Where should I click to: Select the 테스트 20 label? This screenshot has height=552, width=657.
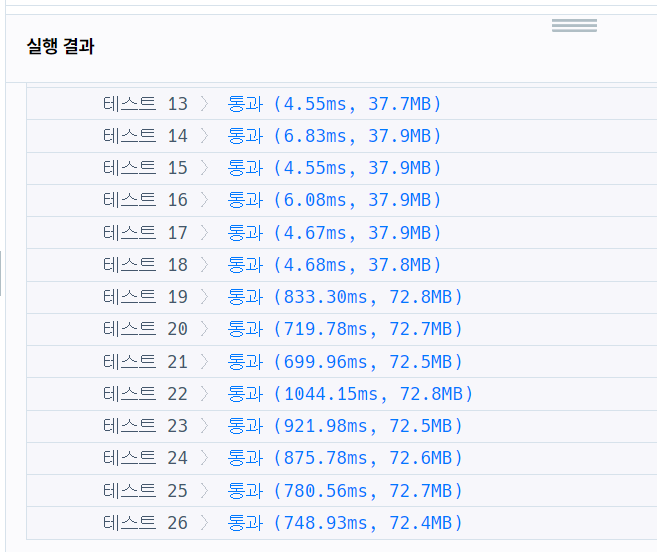(145, 329)
